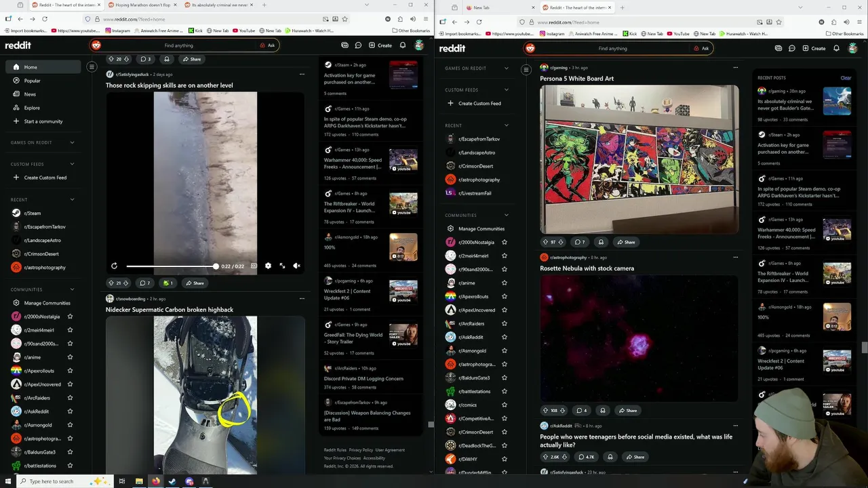Viewport: 868px width, 488px height.
Task: Collapse Recent section in right window
Action: pos(506,125)
